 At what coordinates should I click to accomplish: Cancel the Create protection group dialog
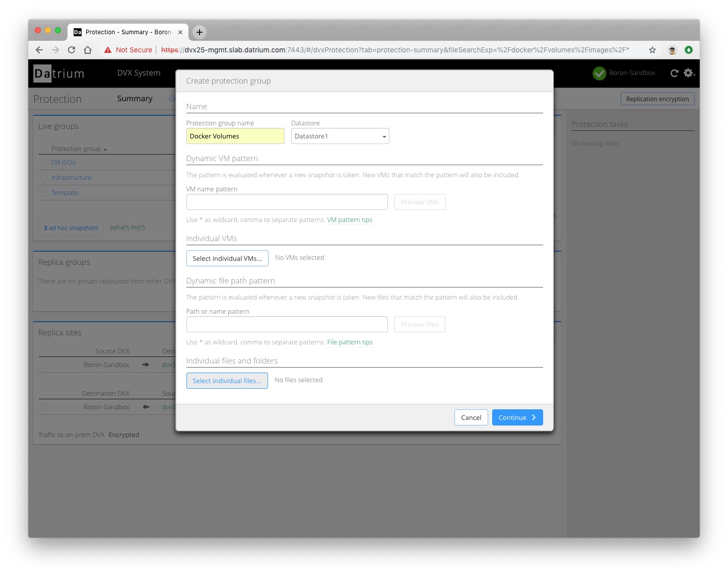pyautogui.click(x=471, y=417)
